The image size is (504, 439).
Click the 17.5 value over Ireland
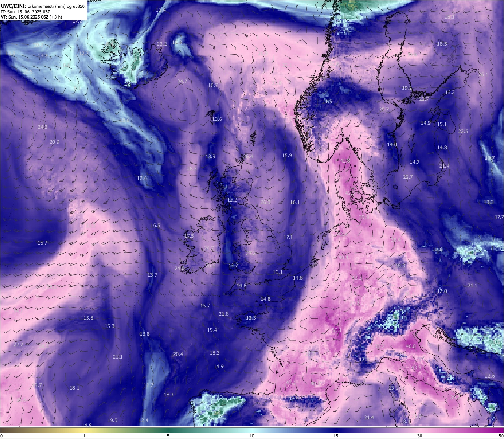coord(189,236)
